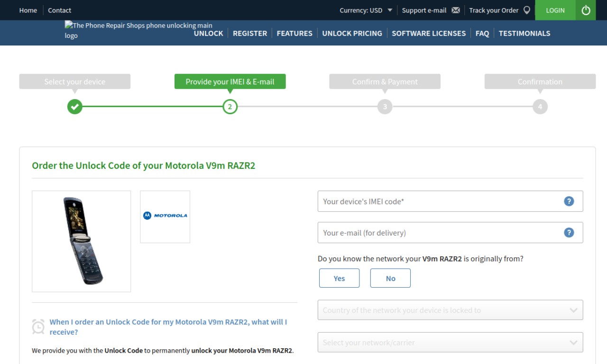This screenshot has height=364, width=607.
Task: Click the Confirmation step label
Action: 540,82
